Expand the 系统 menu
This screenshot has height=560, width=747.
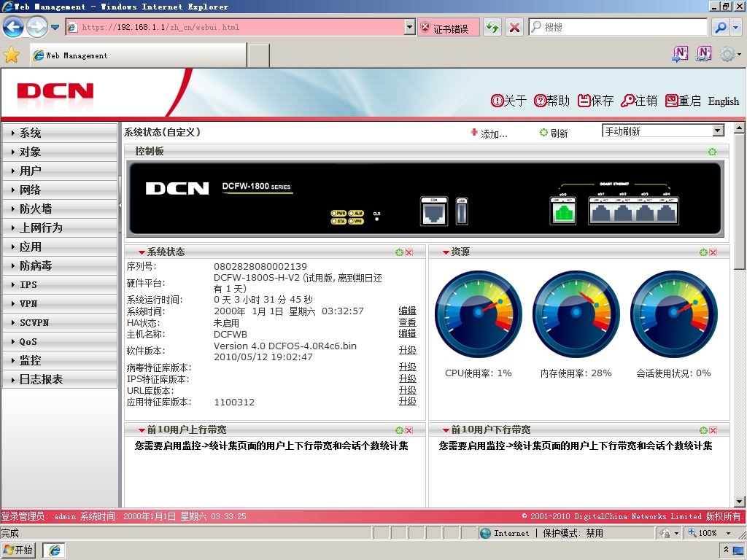(60, 133)
